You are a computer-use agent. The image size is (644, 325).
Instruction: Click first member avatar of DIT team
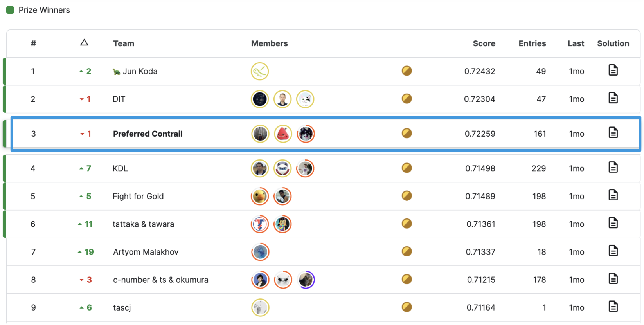click(260, 99)
